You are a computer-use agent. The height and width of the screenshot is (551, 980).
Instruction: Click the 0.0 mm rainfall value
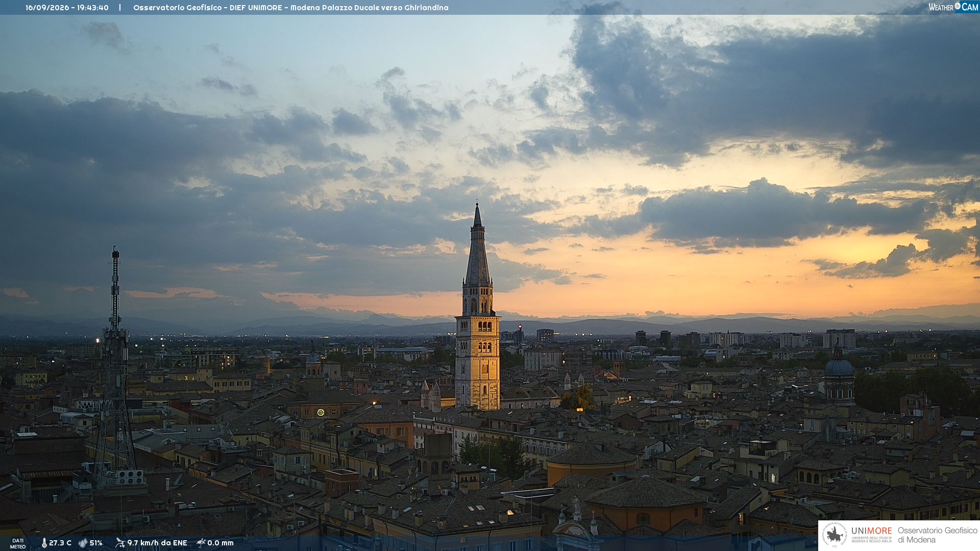click(220, 543)
